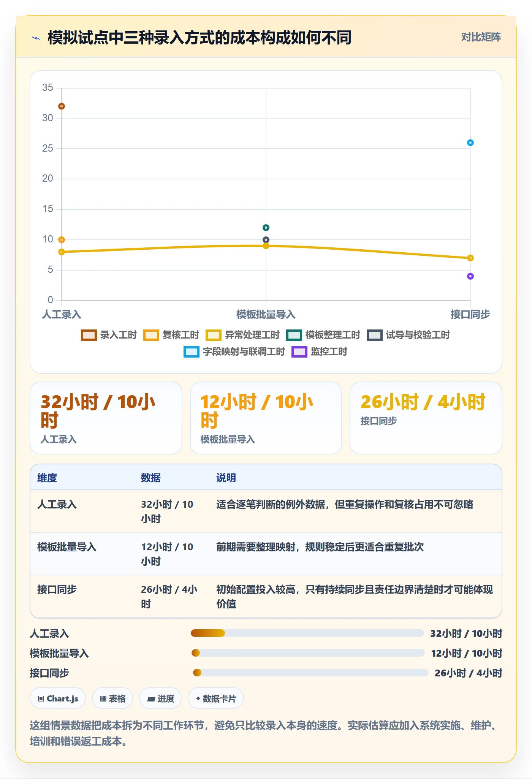
Task: Click the 模板批量导入 x-axis label
Action: click(266, 315)
